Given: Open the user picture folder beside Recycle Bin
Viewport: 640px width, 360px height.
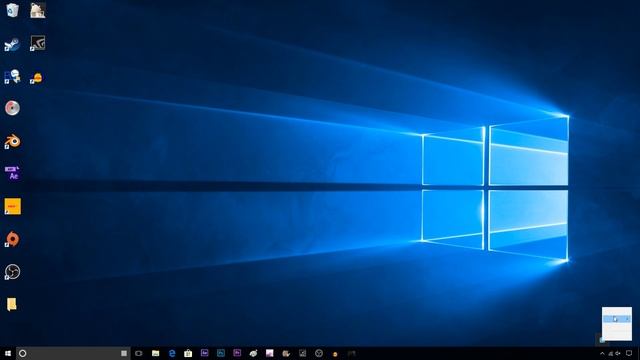Looking at the screenshot, I should coord(38,10).
